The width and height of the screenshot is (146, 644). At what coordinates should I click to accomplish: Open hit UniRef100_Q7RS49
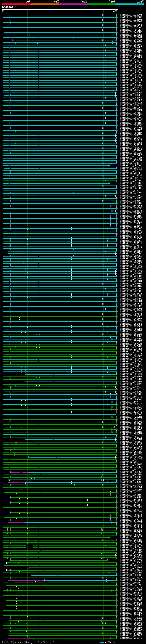click(131, 638)
